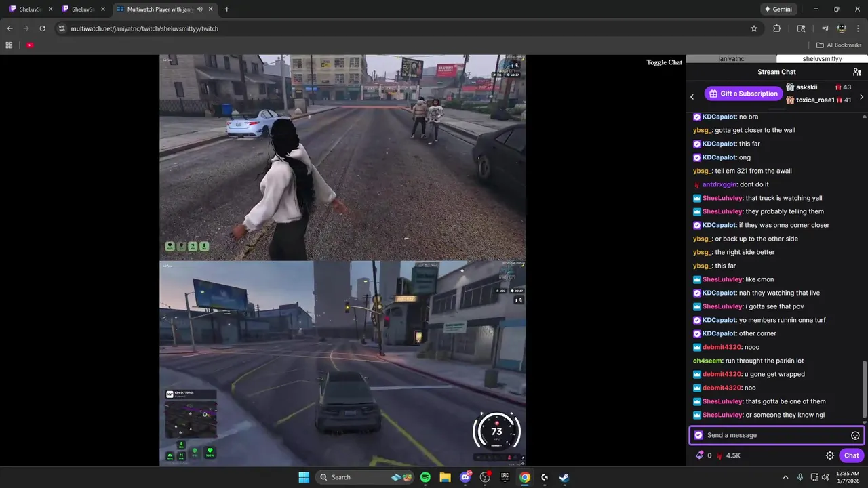Open Discord from the taskbar
The width and height of the screenshot is (868, 488).
(465, 477)
